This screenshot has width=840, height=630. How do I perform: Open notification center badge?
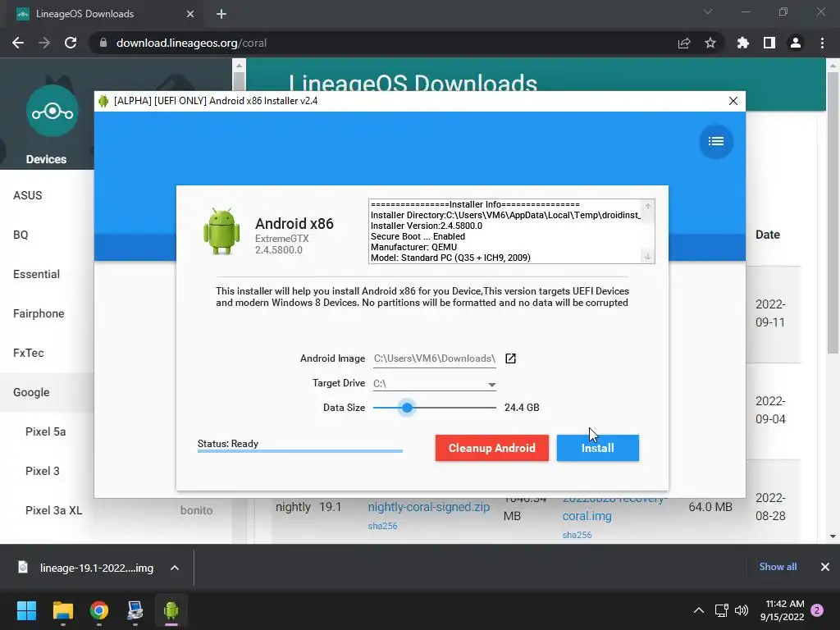(x=817, y=610)
